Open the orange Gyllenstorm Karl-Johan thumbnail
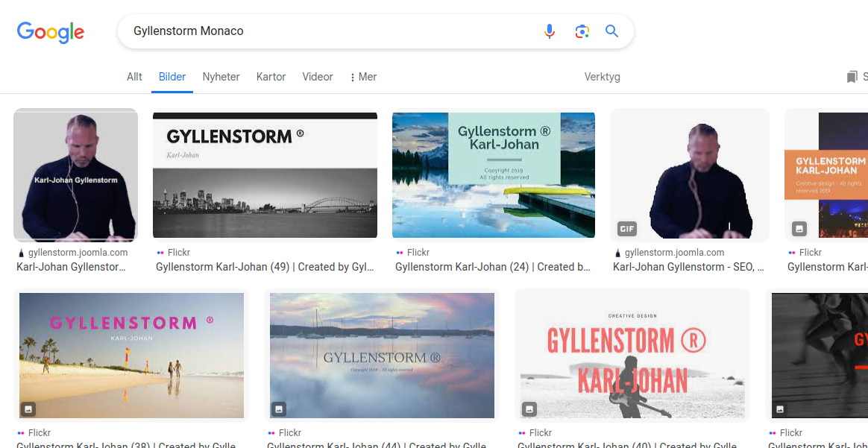This screenshot has height=448, width=868. coord(826,175)
